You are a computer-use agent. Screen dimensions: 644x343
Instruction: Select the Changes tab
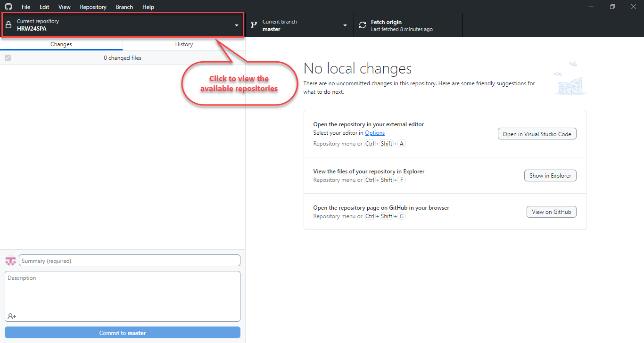61,44
